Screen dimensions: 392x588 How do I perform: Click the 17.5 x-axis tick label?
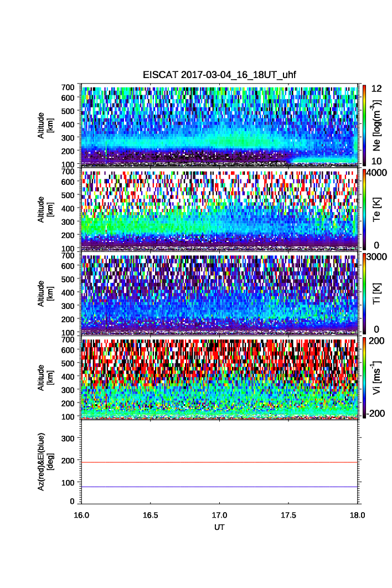[289, 515]
